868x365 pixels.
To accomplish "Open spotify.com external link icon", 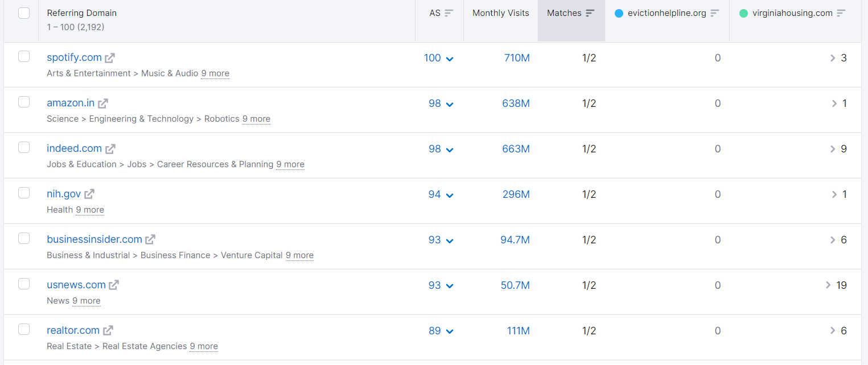I will pyautogui.click(x=110, y=58).
